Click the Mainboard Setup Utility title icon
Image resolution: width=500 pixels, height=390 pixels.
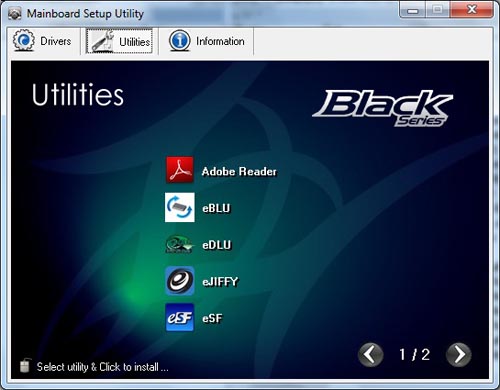pyautogui.click(x=15, y=14)
